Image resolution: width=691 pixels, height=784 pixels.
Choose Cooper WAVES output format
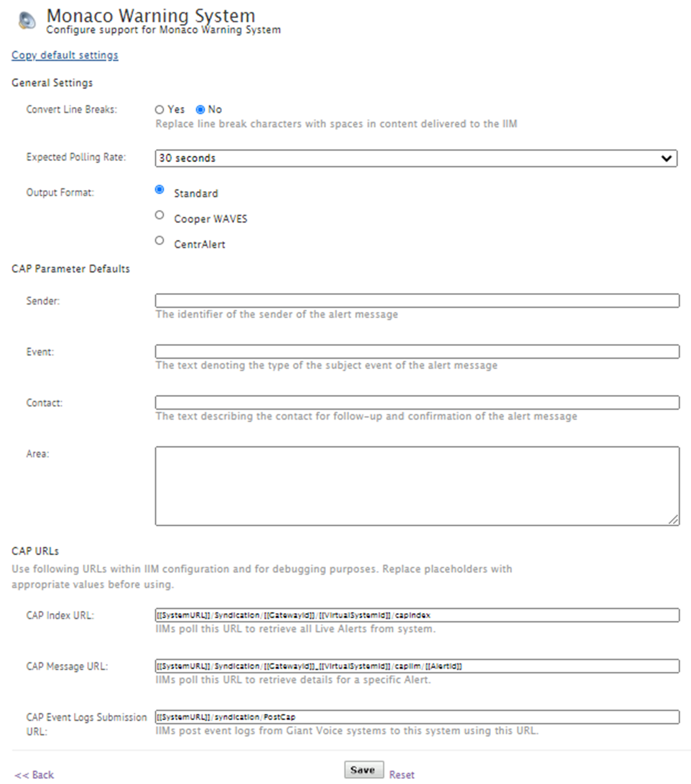159,215
